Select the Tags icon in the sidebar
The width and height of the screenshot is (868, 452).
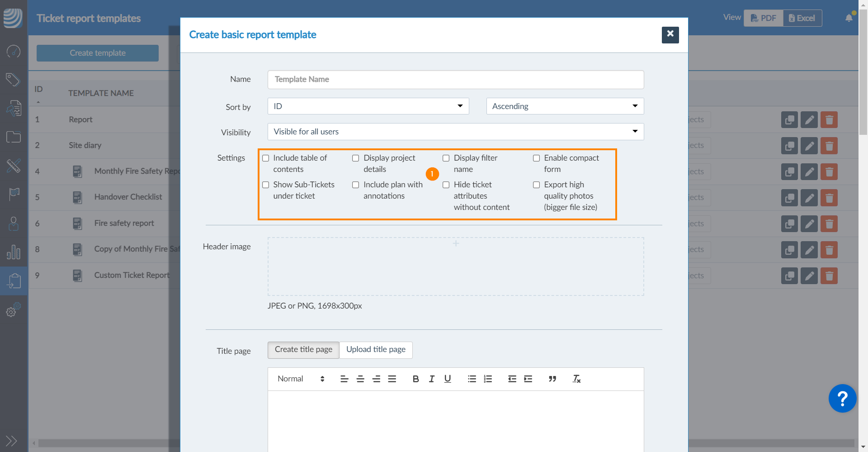13,80
